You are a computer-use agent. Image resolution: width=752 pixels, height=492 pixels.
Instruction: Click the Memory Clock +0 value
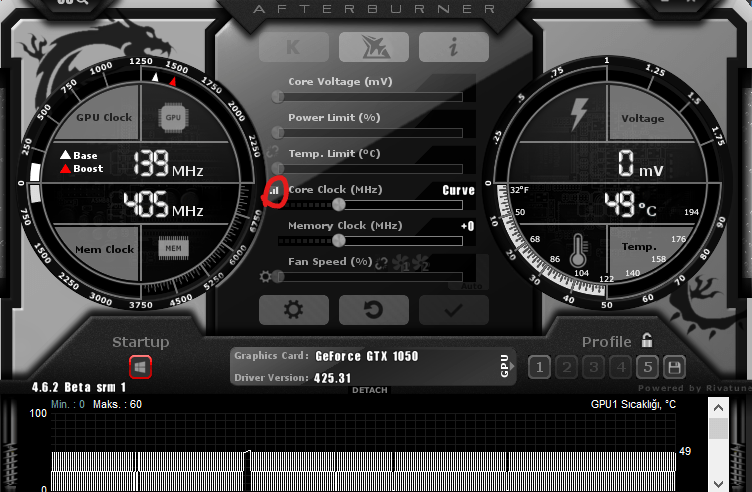point(468,226)
